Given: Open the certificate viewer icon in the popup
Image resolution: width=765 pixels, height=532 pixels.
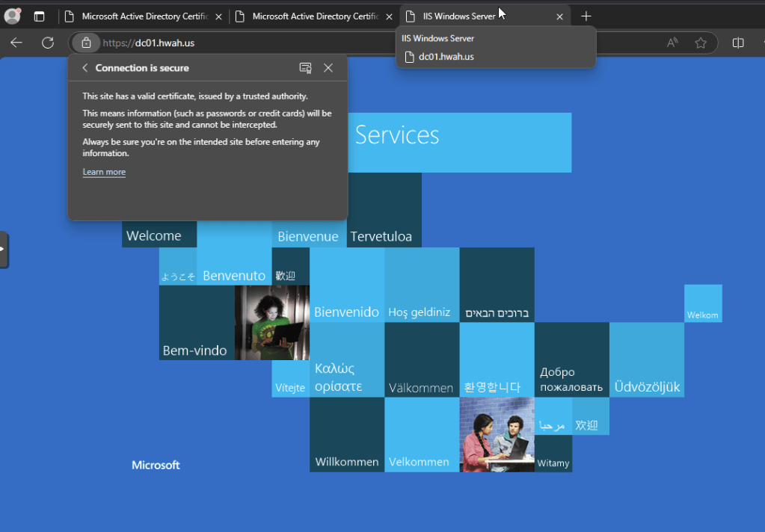Looking at the screenshot, I should click(305, 68).
